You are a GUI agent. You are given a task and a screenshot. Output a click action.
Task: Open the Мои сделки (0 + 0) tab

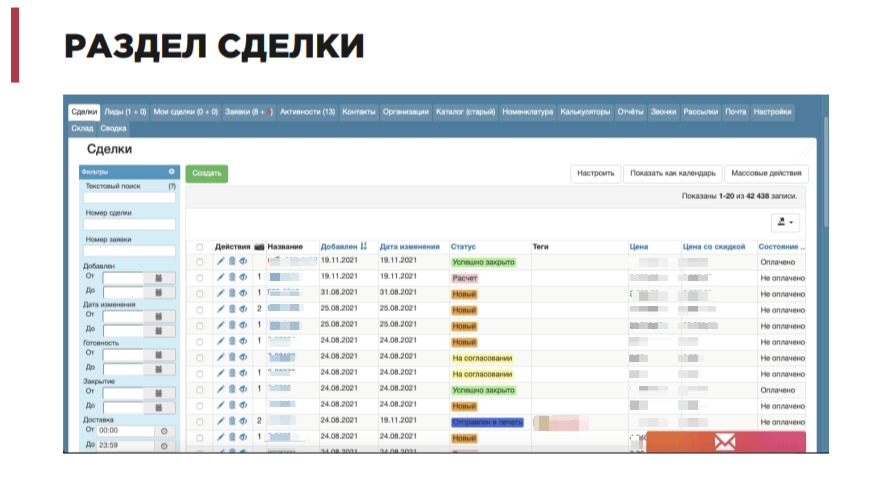tap(185, 112)
